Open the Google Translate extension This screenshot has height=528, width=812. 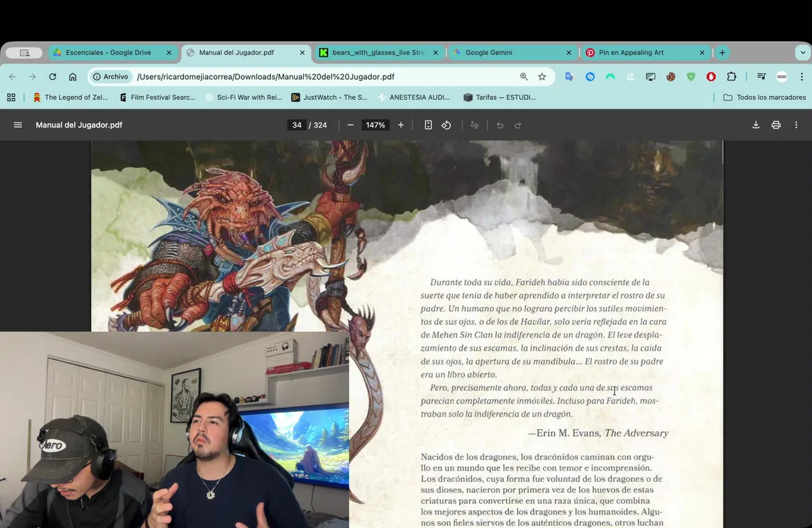click(x=570, y=76)
